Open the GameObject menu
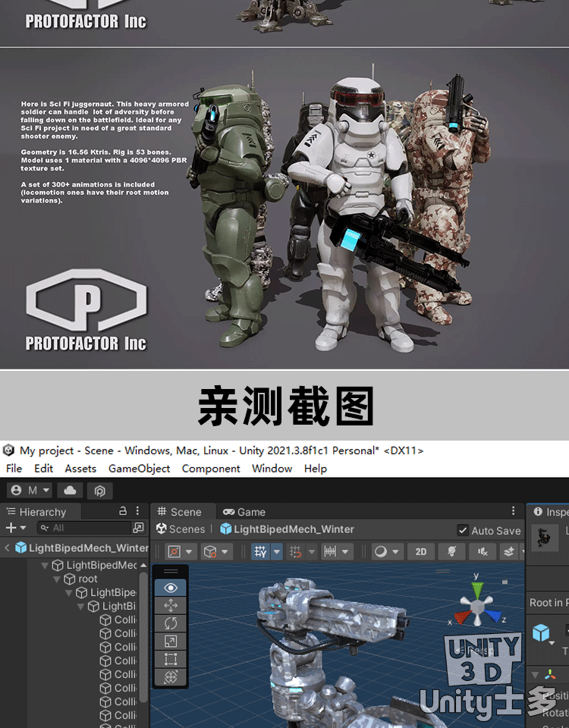Image resolution: width=569 pixels, height=728 pixels. click(x=140, y=469)
